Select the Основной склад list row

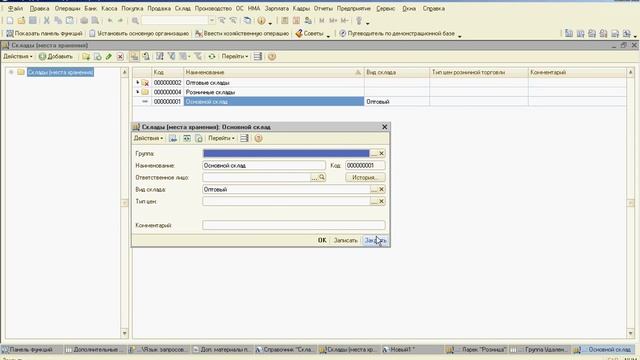click(x=379, y=102)
